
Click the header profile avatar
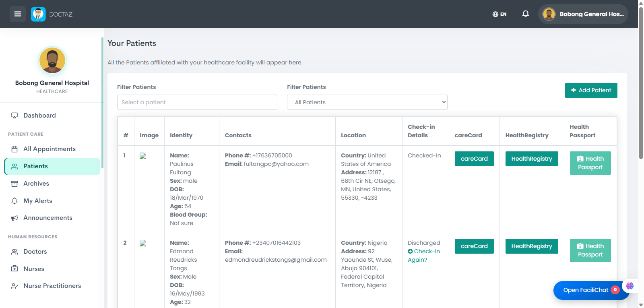(549, 14)
